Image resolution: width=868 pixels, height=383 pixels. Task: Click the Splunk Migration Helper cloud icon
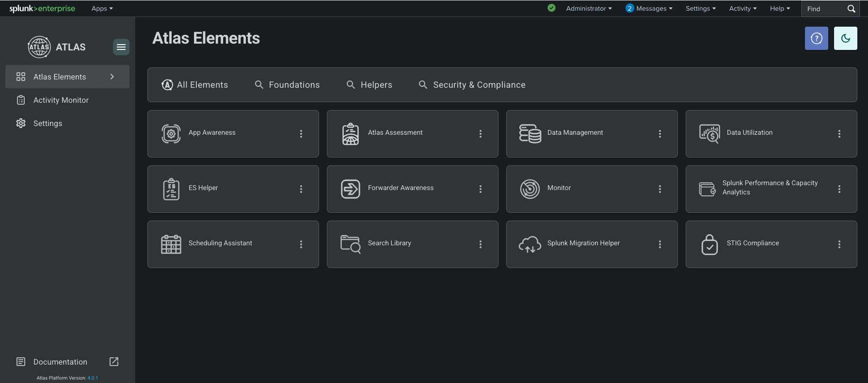530,244
